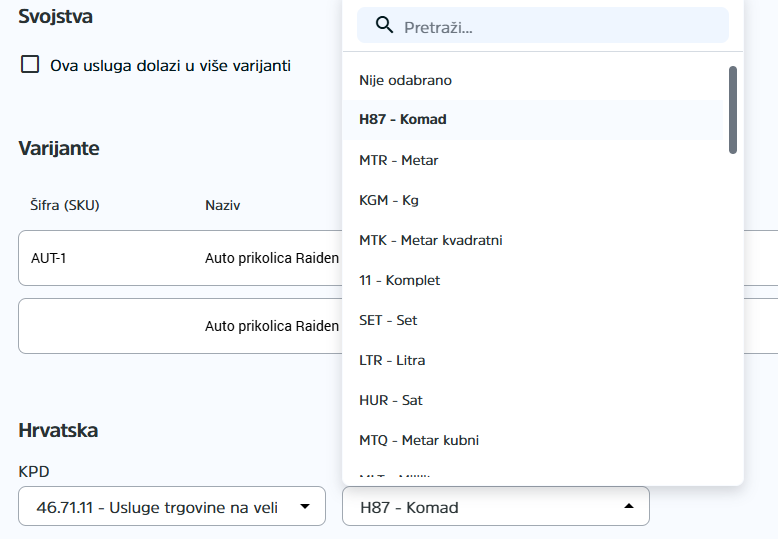Screen dimensions: 778x539
Task: Select 'Nije odabrano' option
Action: 398,80
